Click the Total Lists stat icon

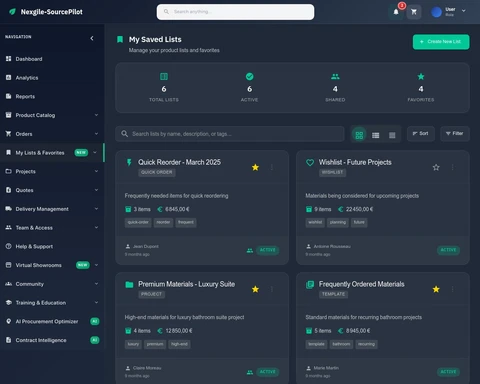point(164,76)
